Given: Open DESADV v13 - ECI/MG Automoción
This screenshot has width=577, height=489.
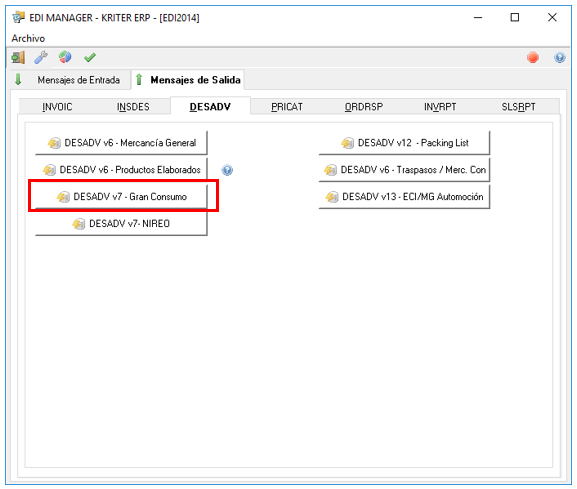Looking at the screenshot, I should click(x=404, y=197).
